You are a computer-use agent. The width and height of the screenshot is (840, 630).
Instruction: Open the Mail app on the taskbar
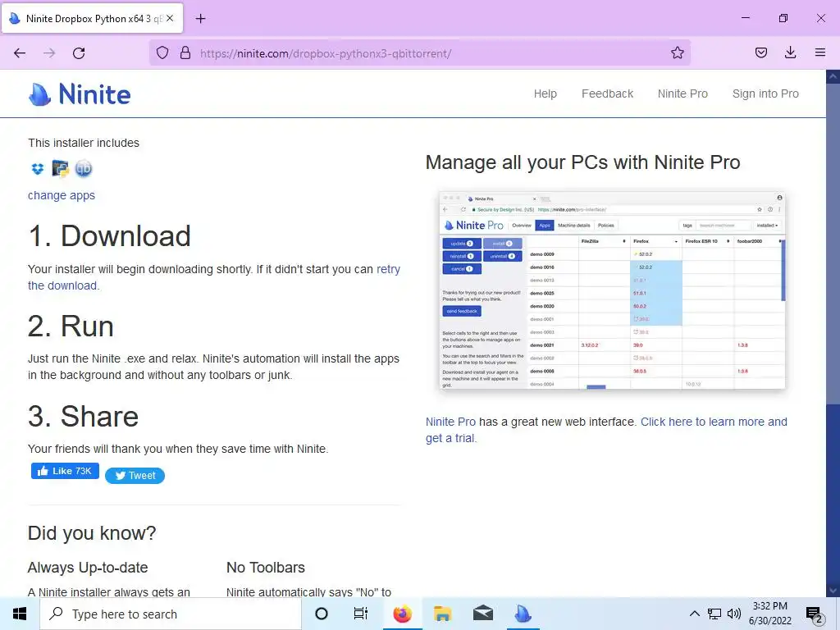click(482, 614)
